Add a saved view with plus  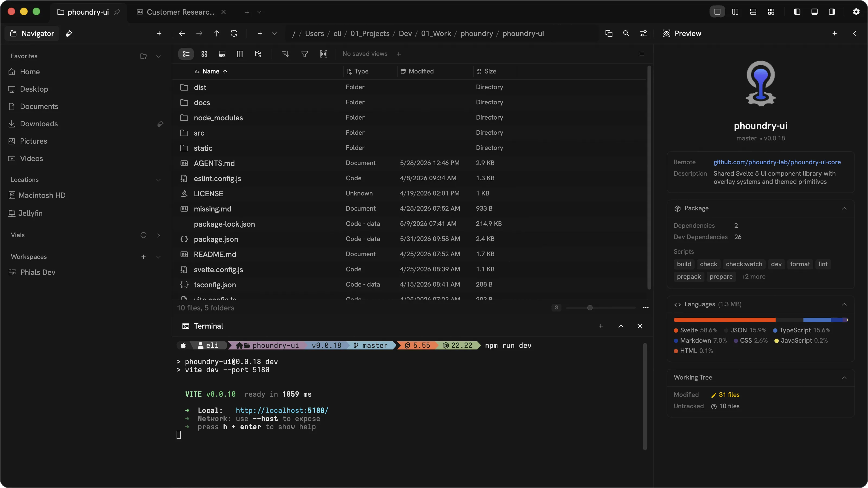399,54
